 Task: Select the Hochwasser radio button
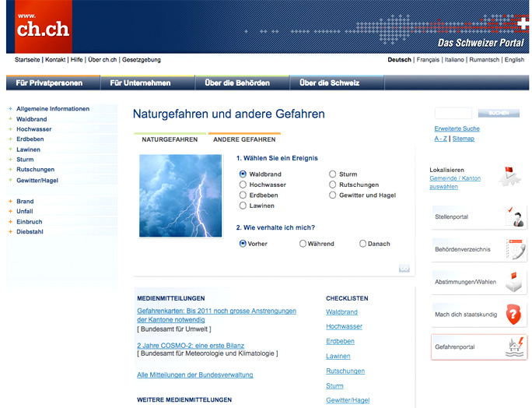pos(243,185)
